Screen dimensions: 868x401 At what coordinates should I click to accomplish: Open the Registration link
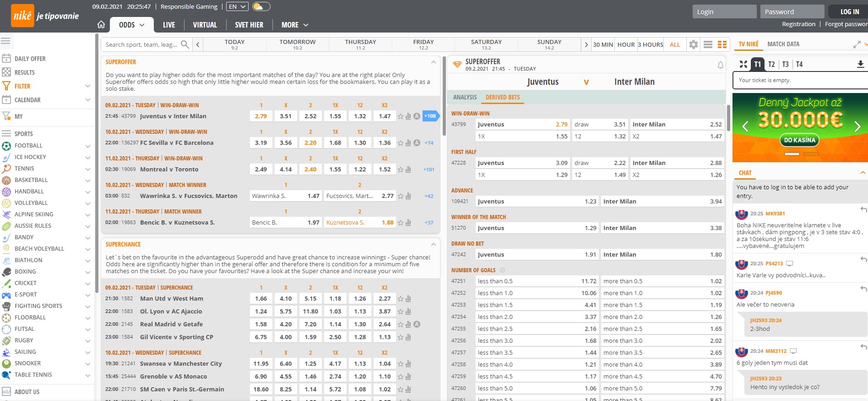(798, 24)
